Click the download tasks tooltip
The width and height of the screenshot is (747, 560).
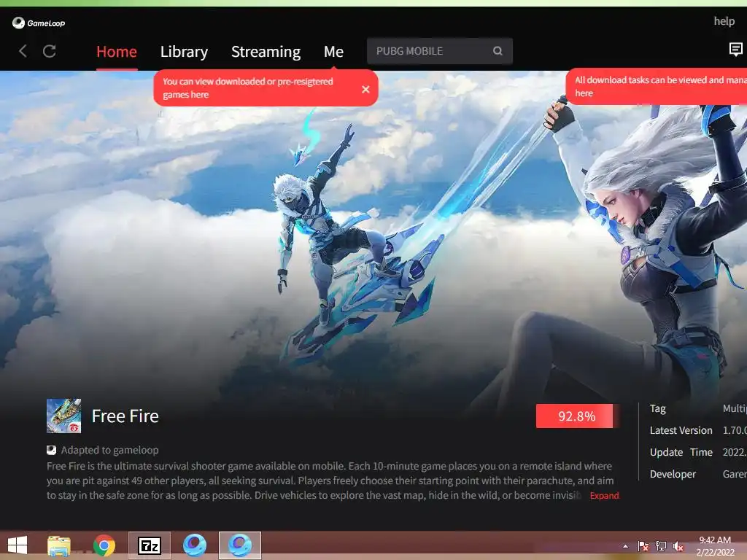pyautogui.click(x=657, y=87)
